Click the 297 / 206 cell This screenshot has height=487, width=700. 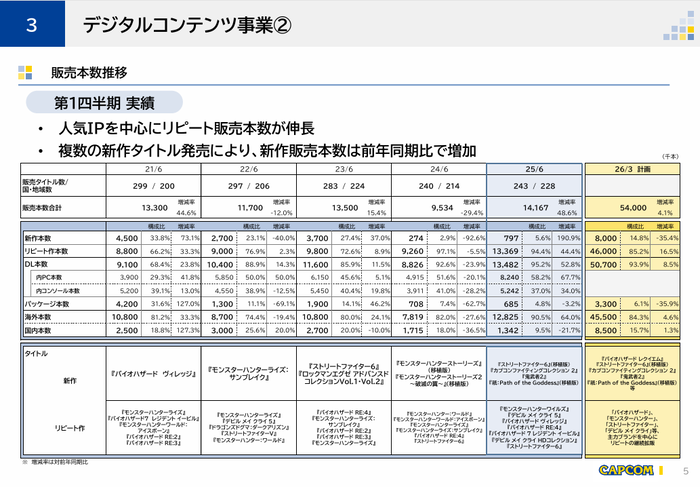249,186
